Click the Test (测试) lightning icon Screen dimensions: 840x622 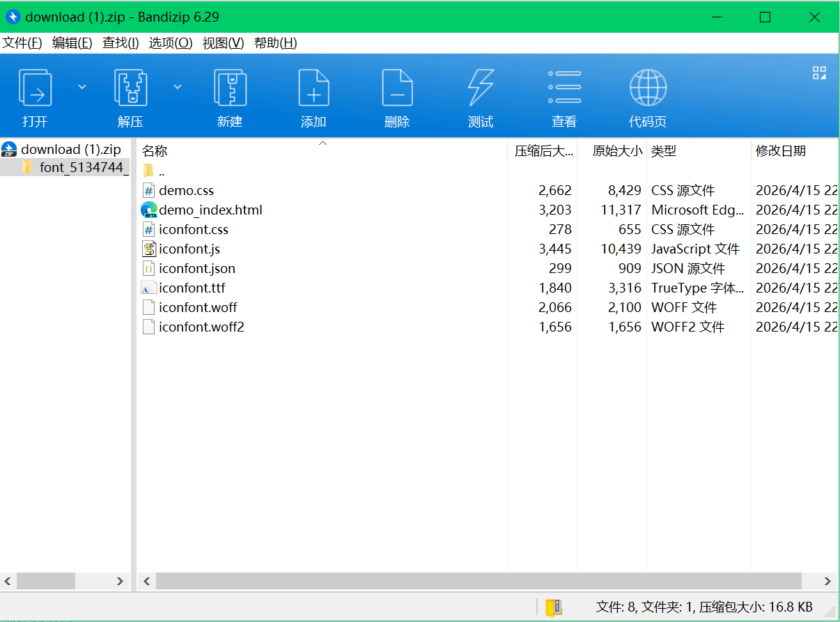point(481,88)
